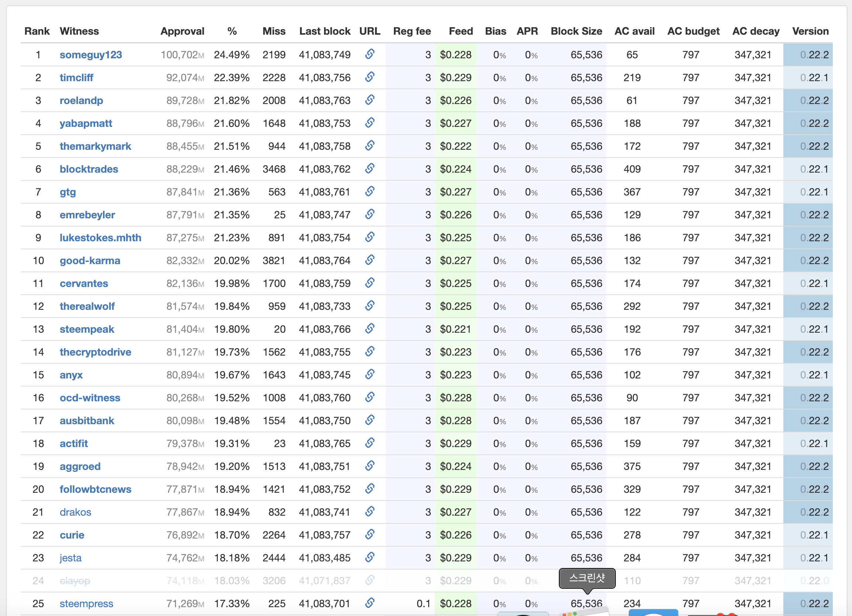Open actifit witness link
852x616 pixels.
click(x=74, y=444)
